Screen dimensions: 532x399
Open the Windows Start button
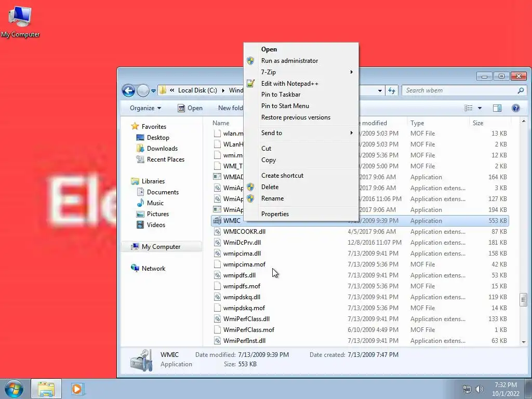point(14,389)
